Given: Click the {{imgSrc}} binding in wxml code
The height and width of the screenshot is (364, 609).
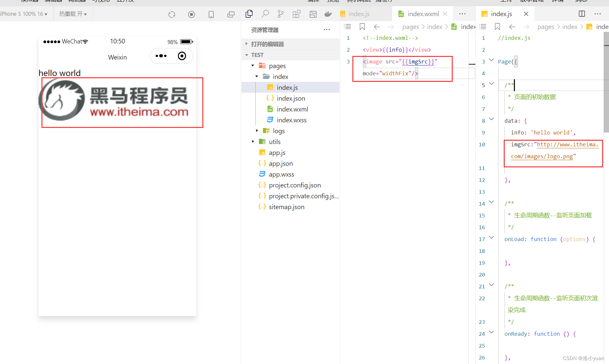Looking at the screenshot, I should click(418, 61).
